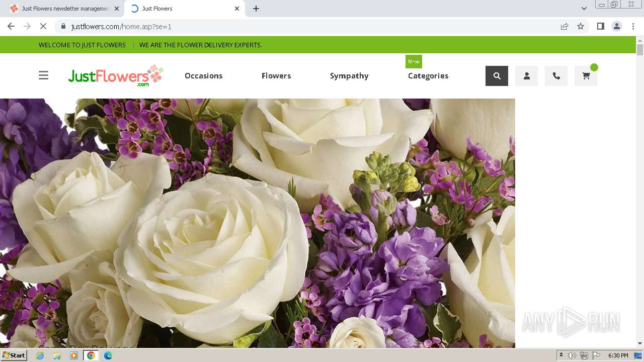Click the WELCOME TO JUST FLOWERS text
The width and height of the screenshot is (644, 362).
(82, 45)
